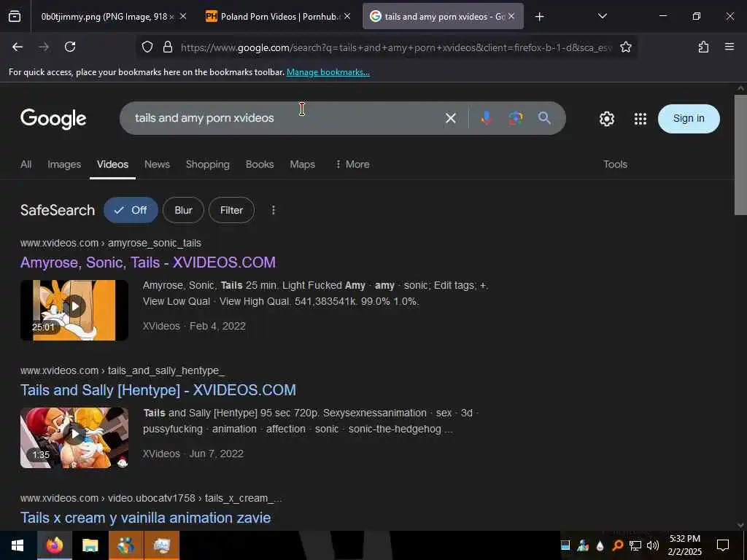Switch to the 0b0tjimmy.png image tab

point(107,17)
